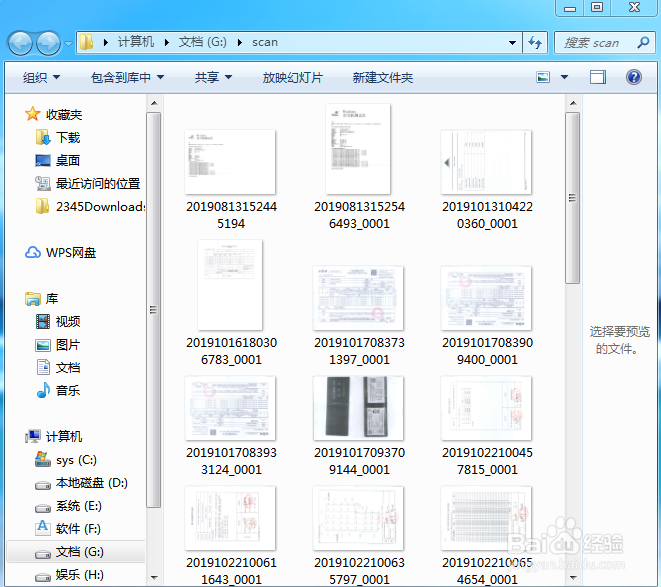Click the file list scroll-down arrow
The image size is (661, 587).
tap(572, 577)
